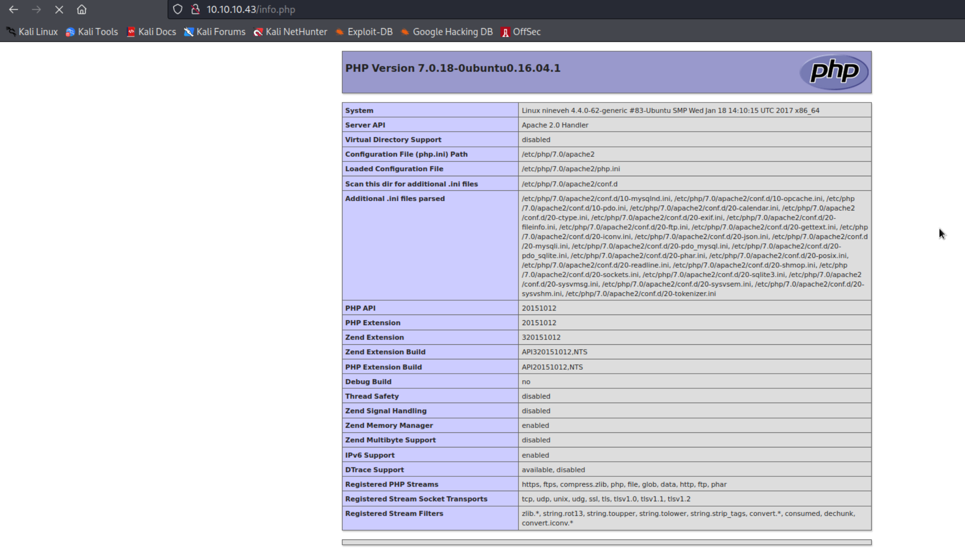The width and height of the screenshot is (965, 560).
Task: Select the 'API20151012,NTS' value
Action: 552,367
